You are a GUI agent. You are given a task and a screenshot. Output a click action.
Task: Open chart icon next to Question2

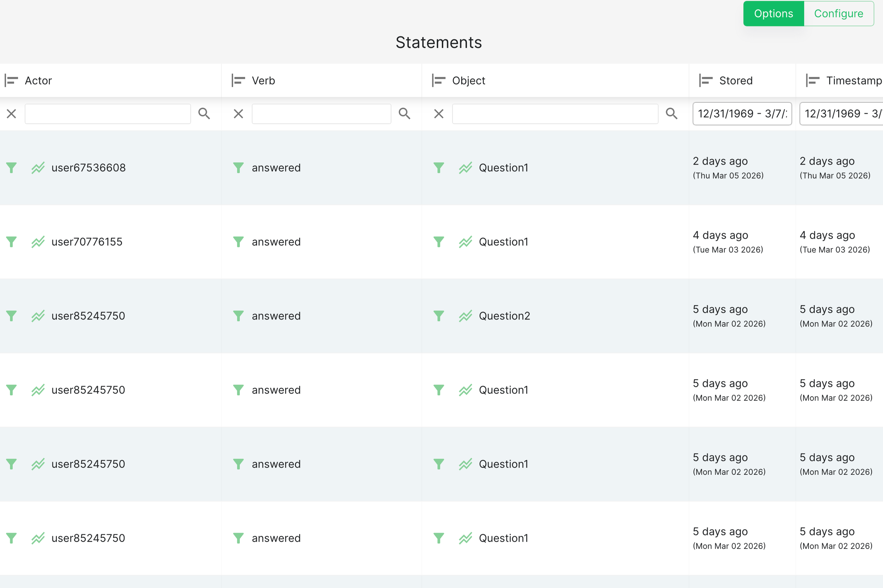[x=465, y=316]
